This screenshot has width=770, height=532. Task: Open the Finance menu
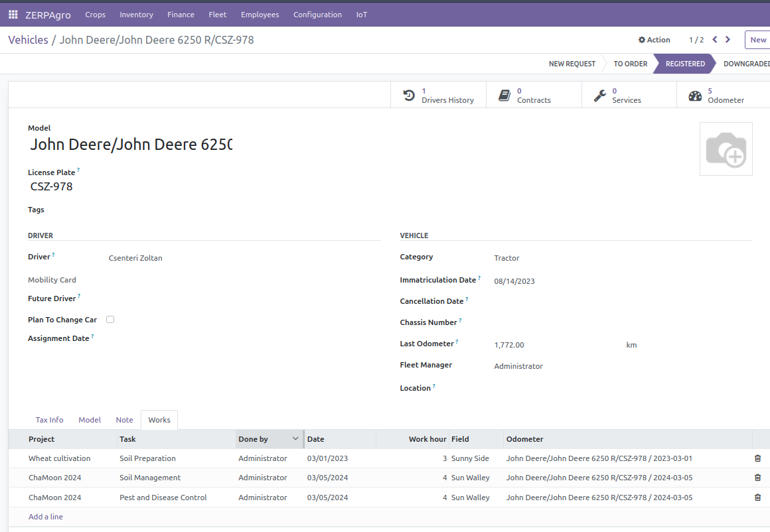[x=181, y=15]
